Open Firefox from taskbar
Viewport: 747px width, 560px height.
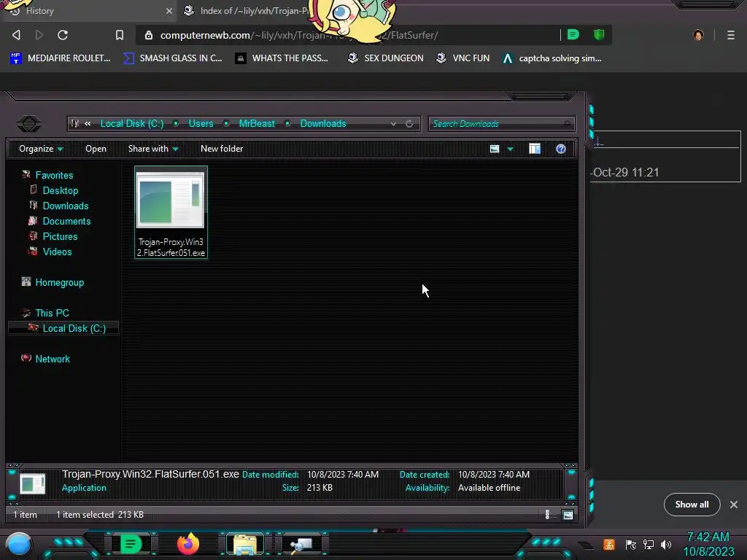click(187, 544)
